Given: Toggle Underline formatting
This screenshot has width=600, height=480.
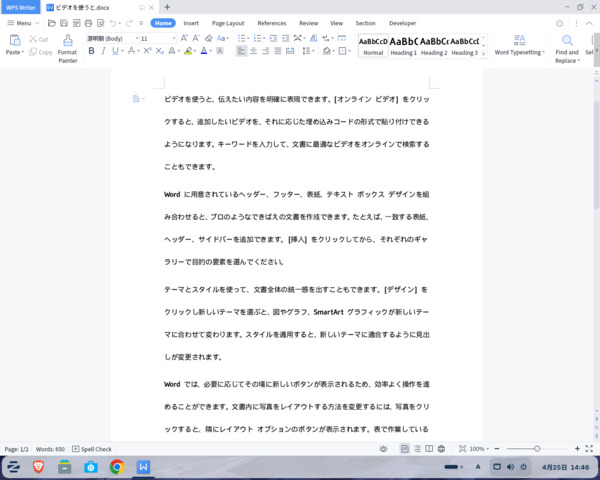Looking at the screenshot, I should (115, 51).
